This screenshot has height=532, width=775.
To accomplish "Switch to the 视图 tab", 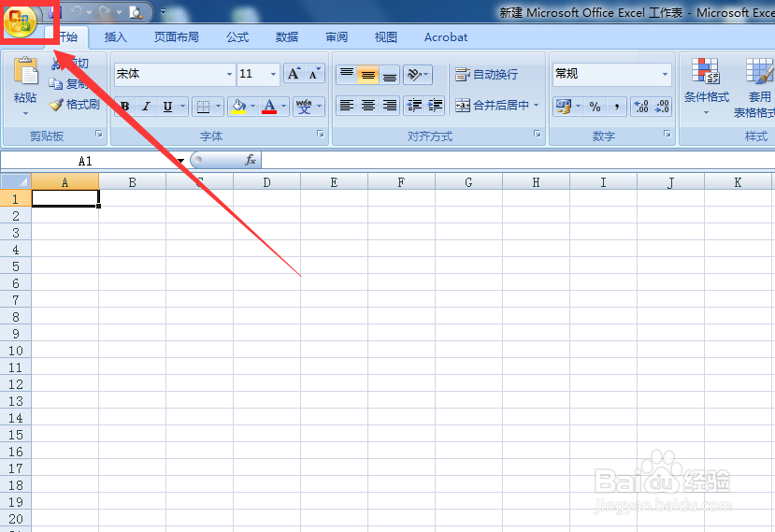I will pyautogui.click(x=385, y=37).
